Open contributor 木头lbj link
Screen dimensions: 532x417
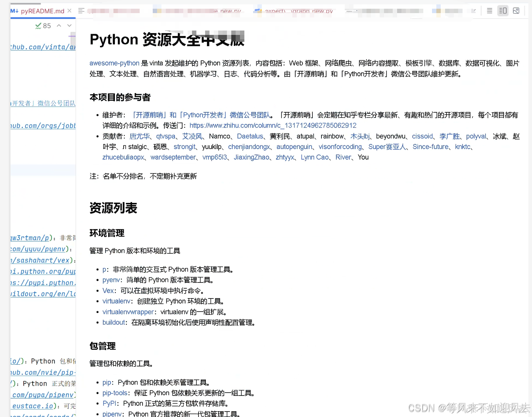point(360,136)
